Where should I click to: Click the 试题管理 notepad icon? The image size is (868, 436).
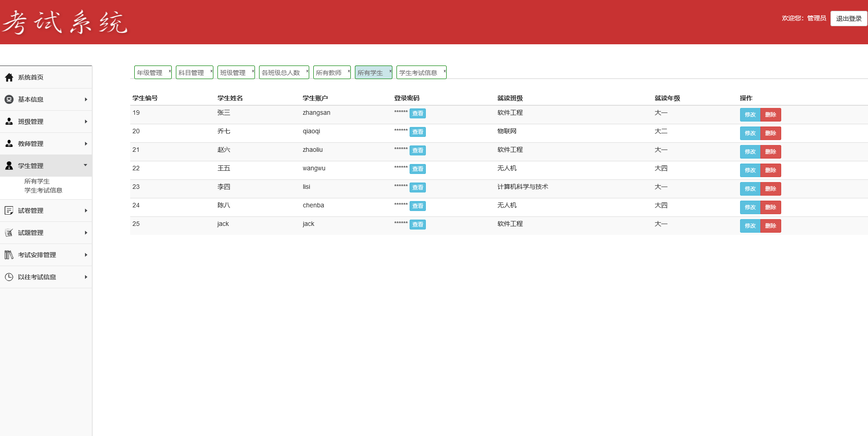tap(9, 233)
